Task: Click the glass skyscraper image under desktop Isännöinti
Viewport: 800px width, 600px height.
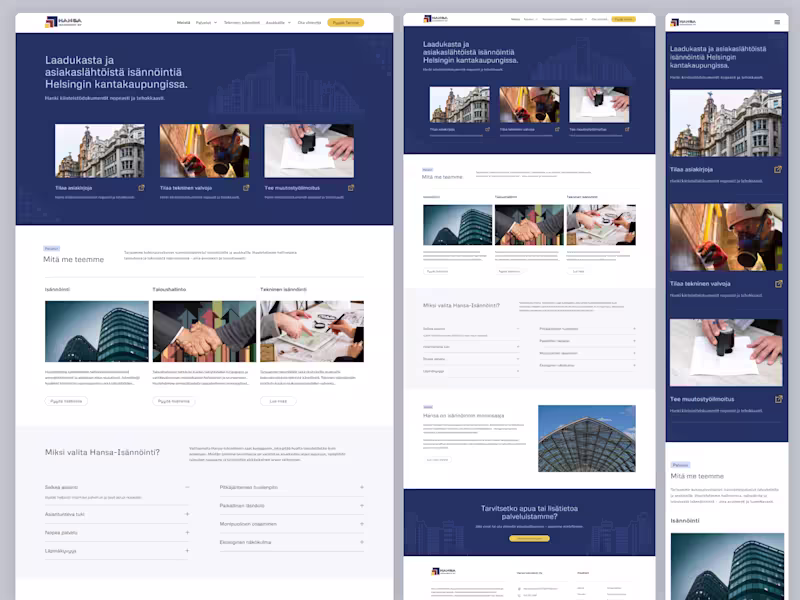Action: (97, 331)
